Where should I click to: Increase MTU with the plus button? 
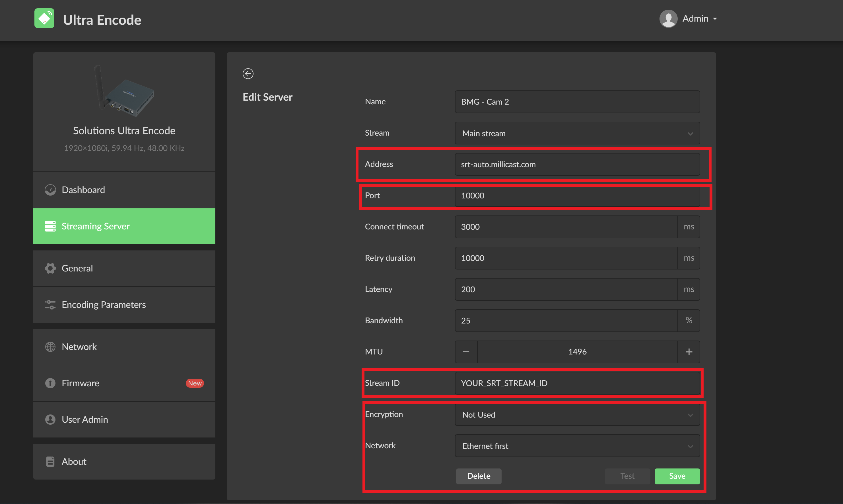(689, 352)
